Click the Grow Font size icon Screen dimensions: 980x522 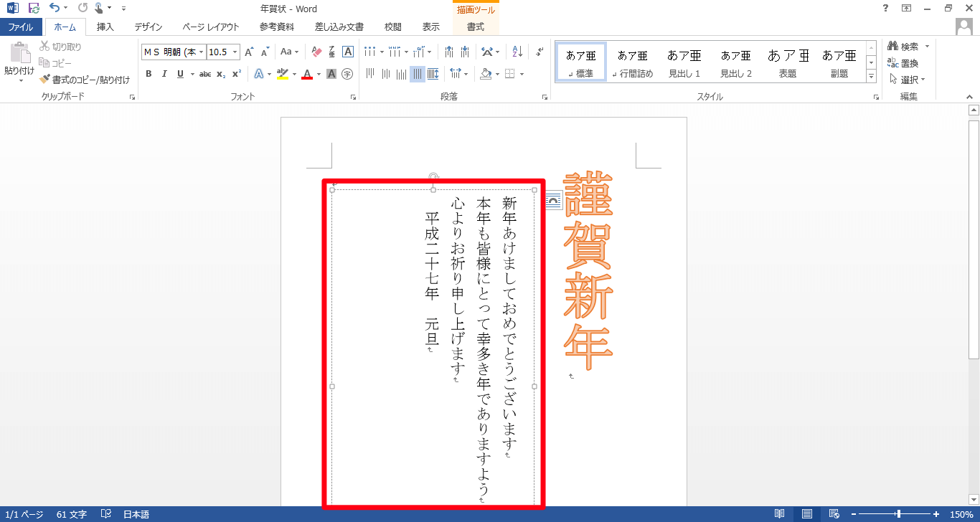click(x=249, y=52)
